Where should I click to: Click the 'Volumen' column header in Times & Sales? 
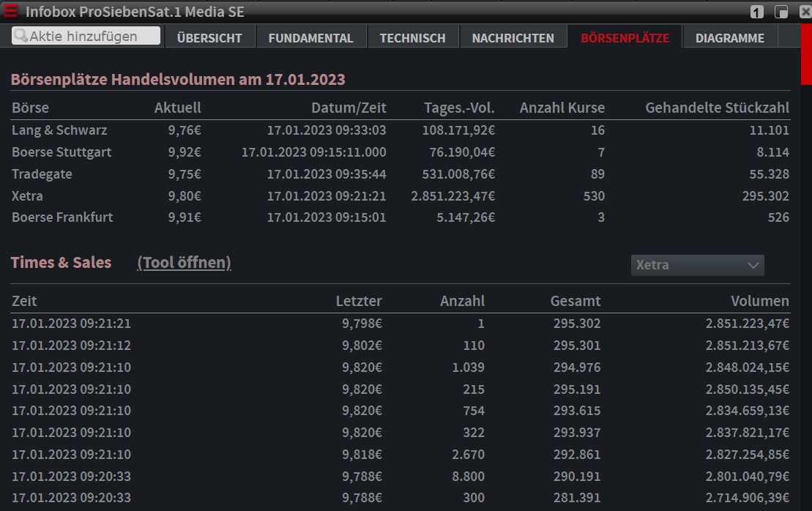759,301
